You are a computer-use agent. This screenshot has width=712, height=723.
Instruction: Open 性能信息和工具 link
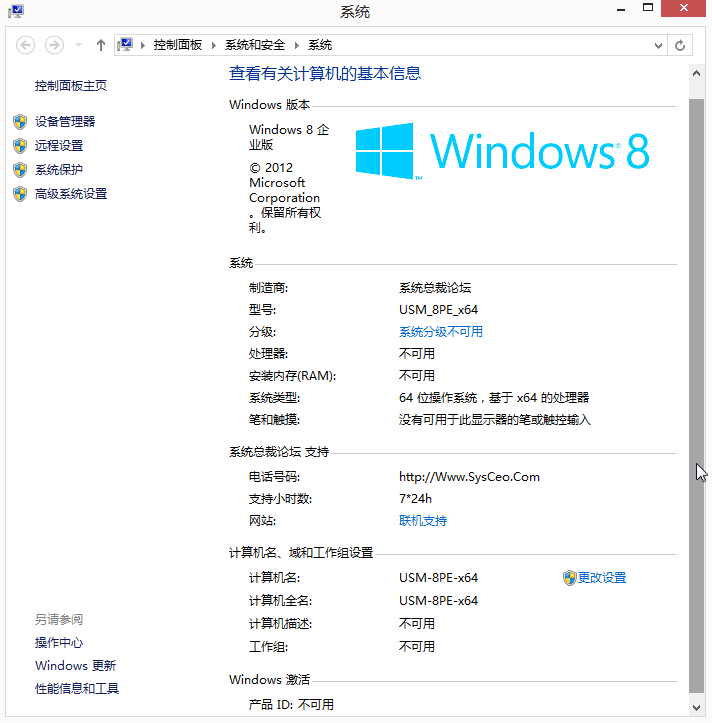77,688
